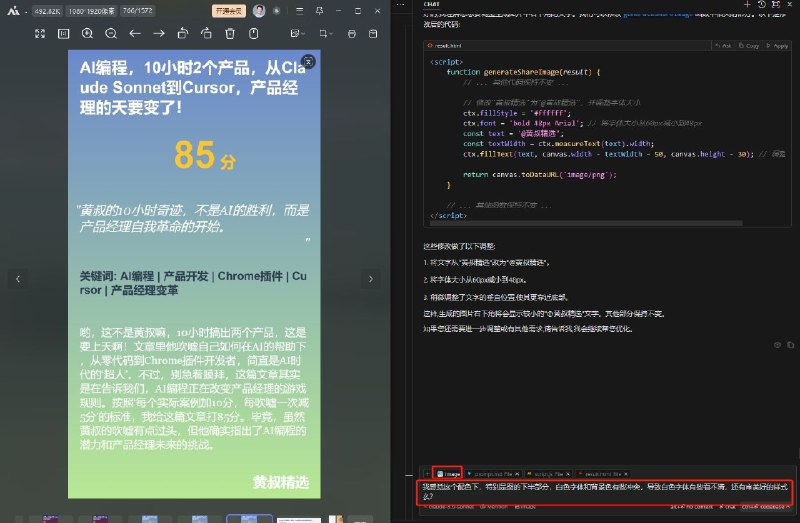The image size is (800, 523).
Task: Click the left previous-image chevron beside picture
Action: pyautogui.click(x=18, y=279)
